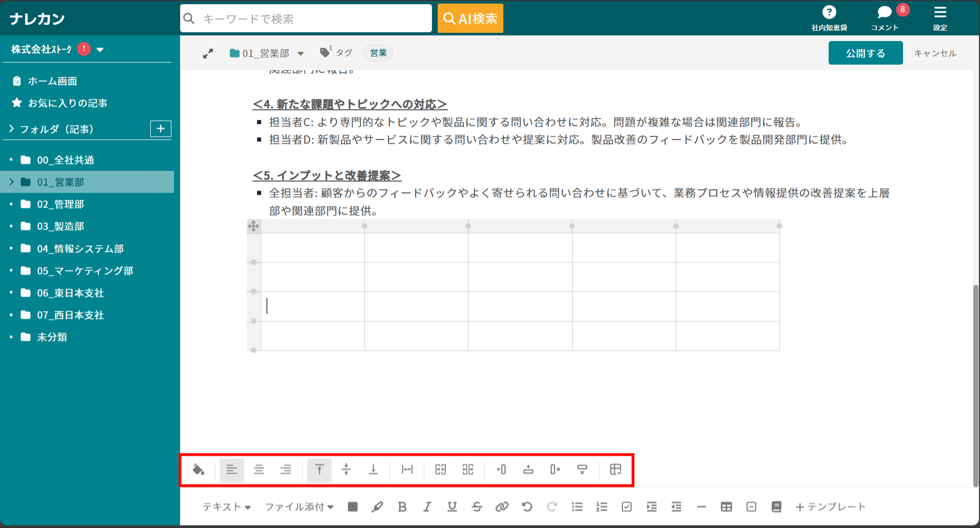This screenshot has height=528, width=980.
Task: Insert a hyperlink into the text
Action: pyautogui.click(x=502, y=506)
